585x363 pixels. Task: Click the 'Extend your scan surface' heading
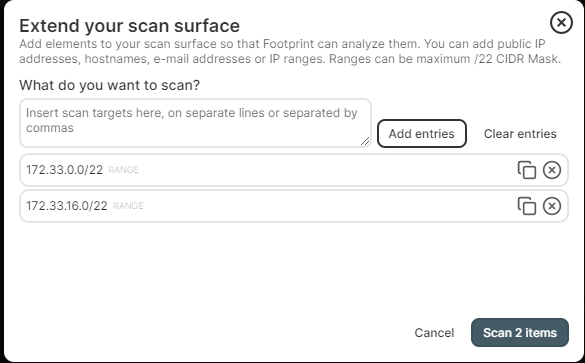tap(129, 26)
